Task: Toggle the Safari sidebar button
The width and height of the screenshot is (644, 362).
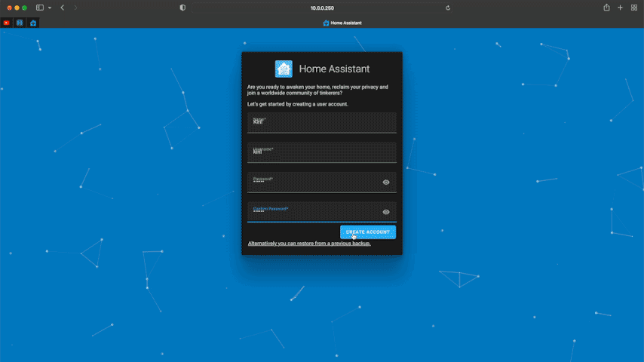Action: [x=40, y=8]
